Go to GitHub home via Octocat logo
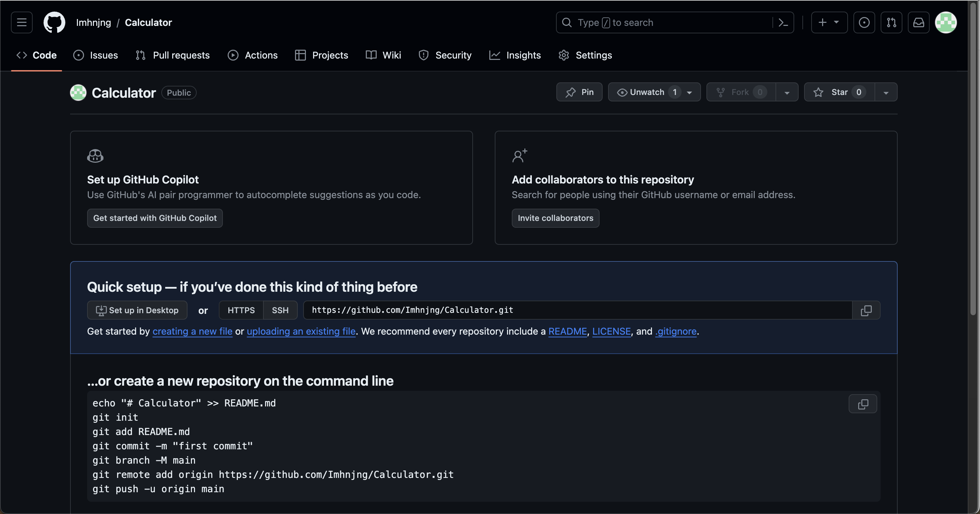The height and width of the screenshot is (514, 980). click(x=54, y=22)
